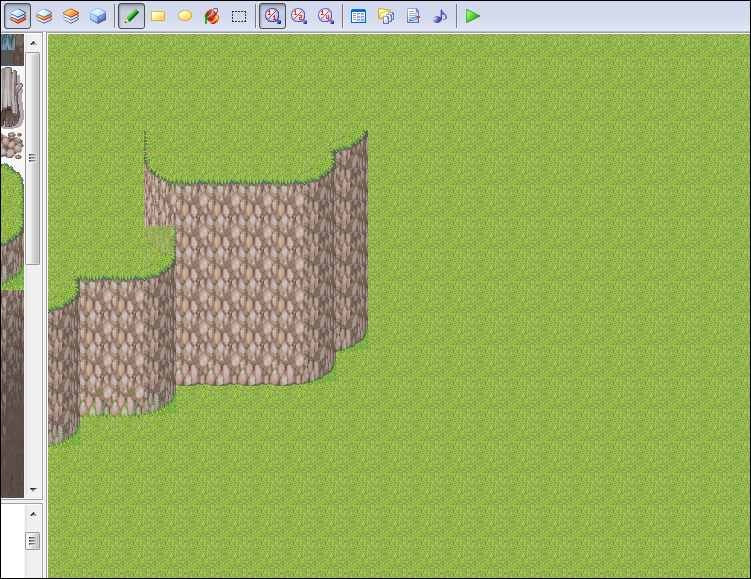
Task: Choose the dotted Select region tool
Action: pyautogui.click(x=239, y=16)
